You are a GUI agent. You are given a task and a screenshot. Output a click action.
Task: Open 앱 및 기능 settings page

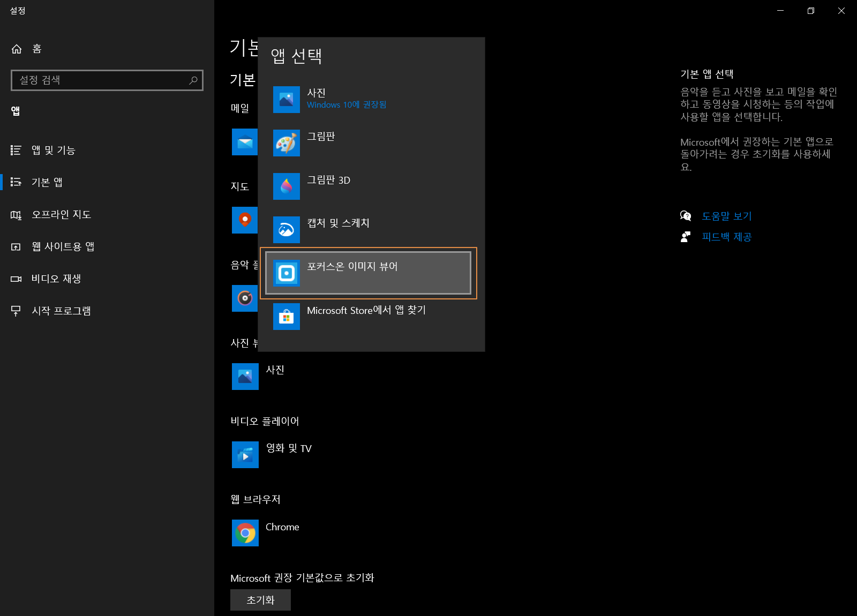(107, 150)
